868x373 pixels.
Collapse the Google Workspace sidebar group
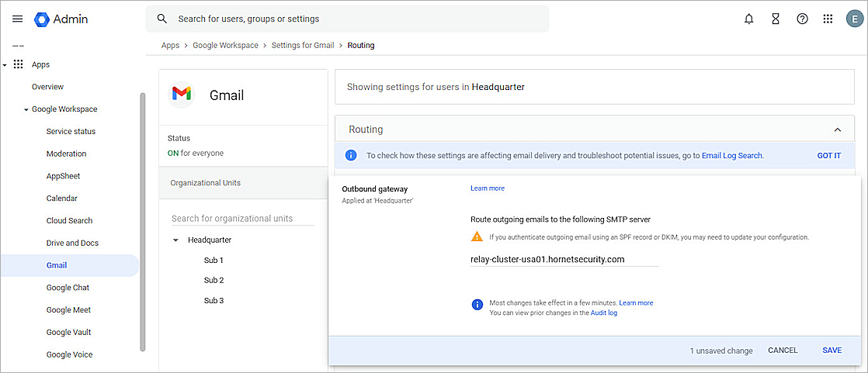pos(26,110)
